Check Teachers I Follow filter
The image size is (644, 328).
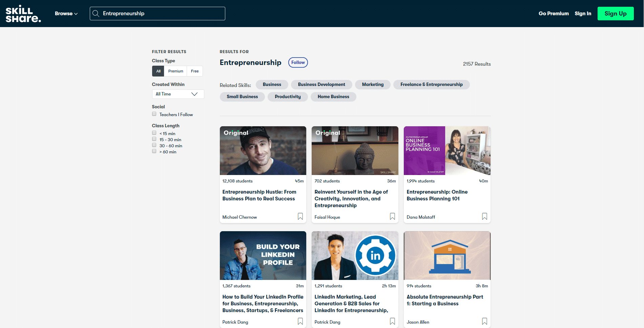[154, 114]
